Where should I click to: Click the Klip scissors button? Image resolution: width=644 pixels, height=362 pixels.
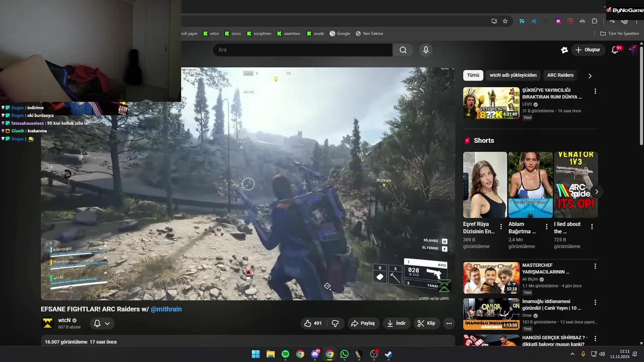(x=426, y=323)
